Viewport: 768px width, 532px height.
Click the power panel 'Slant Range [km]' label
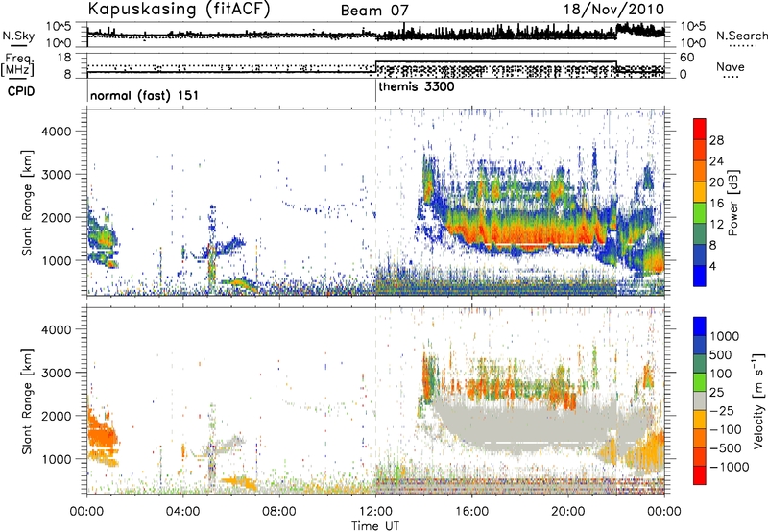pos(27,203)
